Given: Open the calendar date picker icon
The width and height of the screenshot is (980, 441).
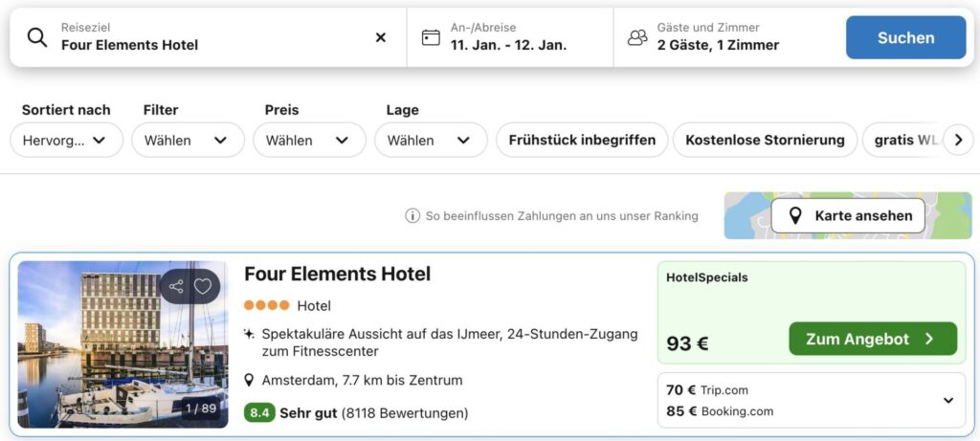Looking at the screenshot, I should (431, 37).
